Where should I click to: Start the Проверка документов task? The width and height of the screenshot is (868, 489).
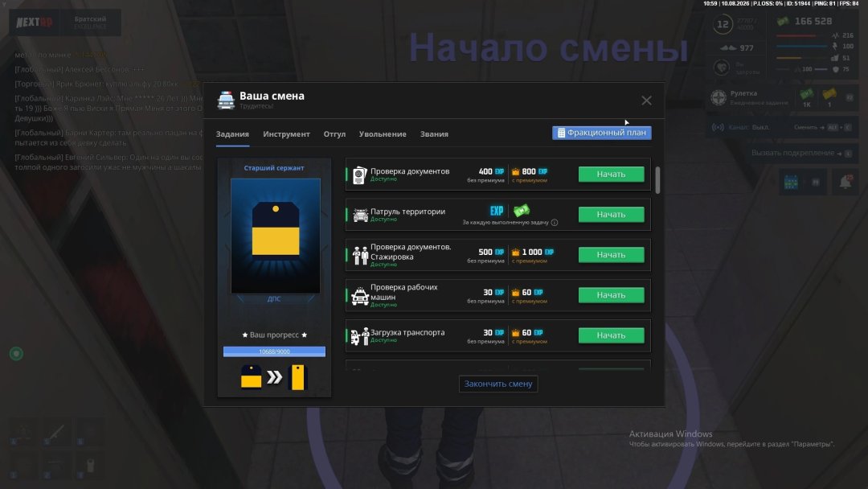coord(611,174)
